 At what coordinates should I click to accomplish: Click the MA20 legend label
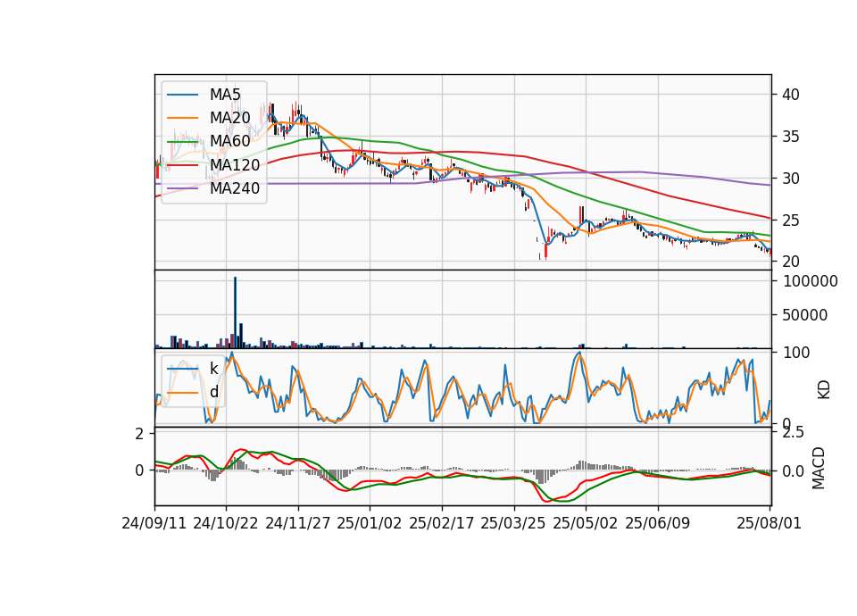click(229, 118)
